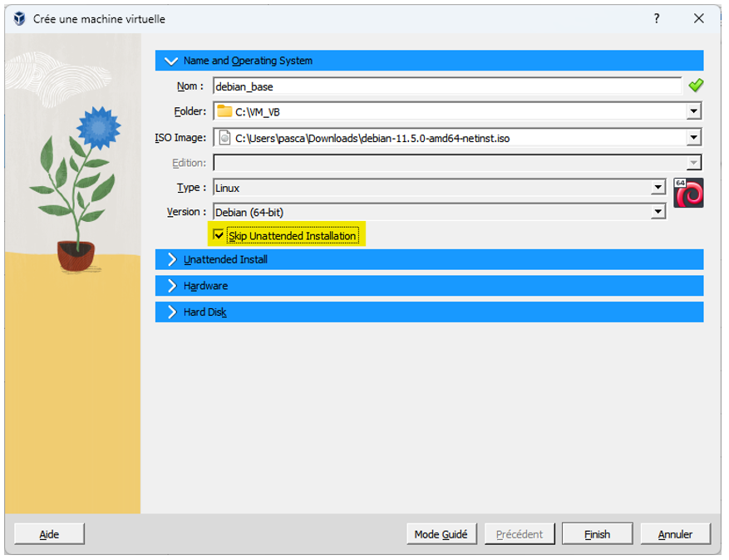Click the Edition label
Image resolution: width=729 pixels, height=560 pixels.
190,163
